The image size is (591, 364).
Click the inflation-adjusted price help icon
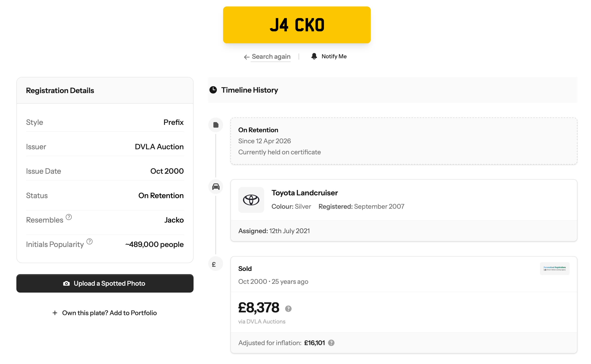tap(331, 343)
